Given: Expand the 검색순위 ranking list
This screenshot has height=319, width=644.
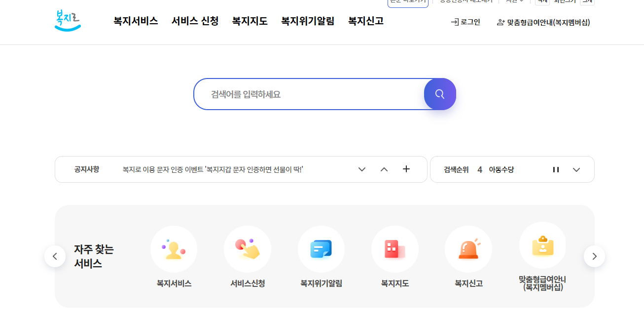Looking at the screenshot, I should pos(576,169).
